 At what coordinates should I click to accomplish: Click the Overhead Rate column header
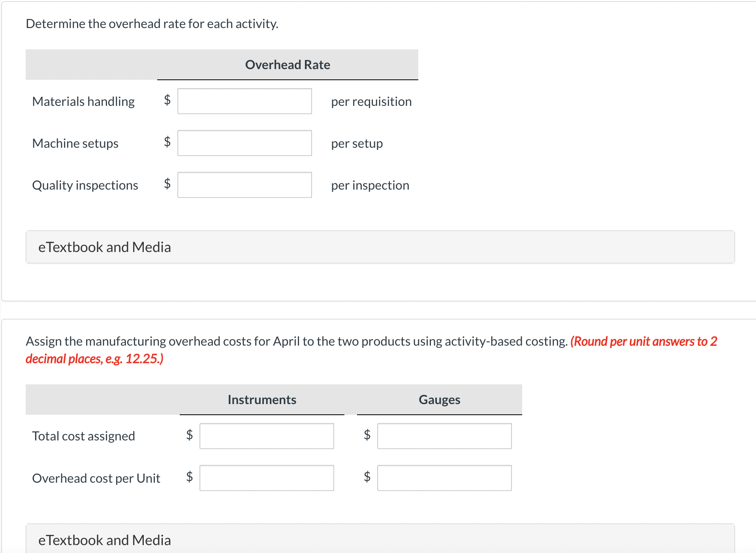pyautogui.click(x=288, y=65)
